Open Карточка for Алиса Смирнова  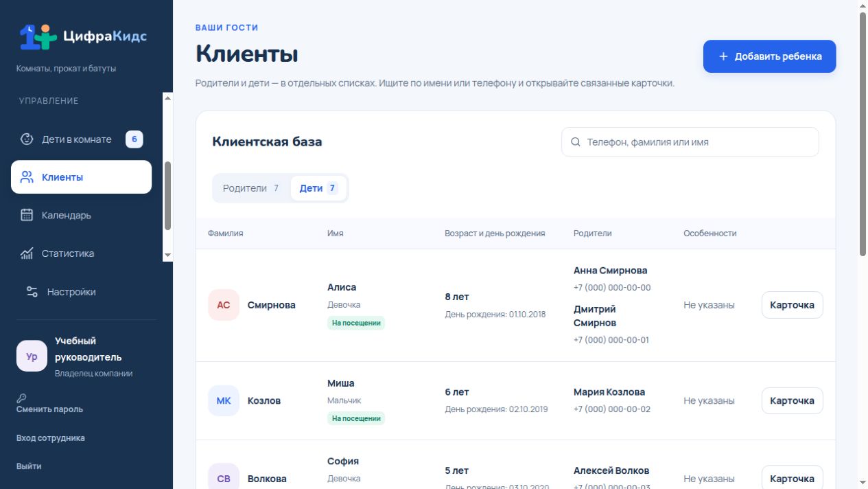(792, 305)
